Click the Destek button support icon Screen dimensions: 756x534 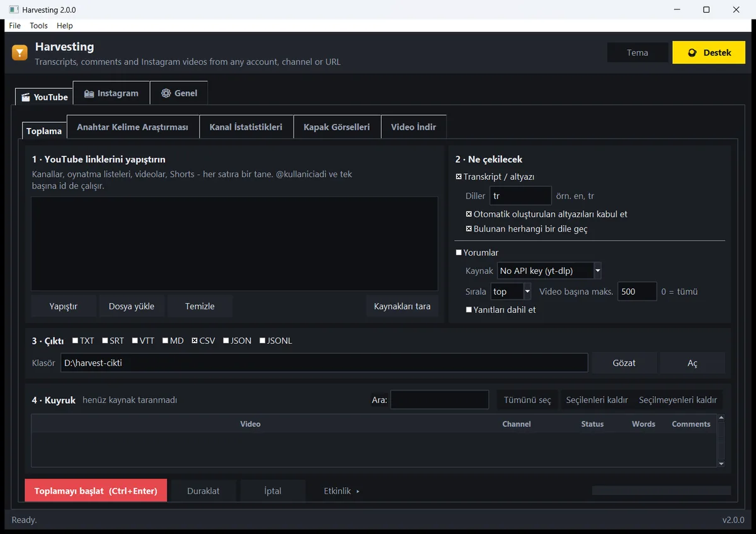tap(692, 53)
